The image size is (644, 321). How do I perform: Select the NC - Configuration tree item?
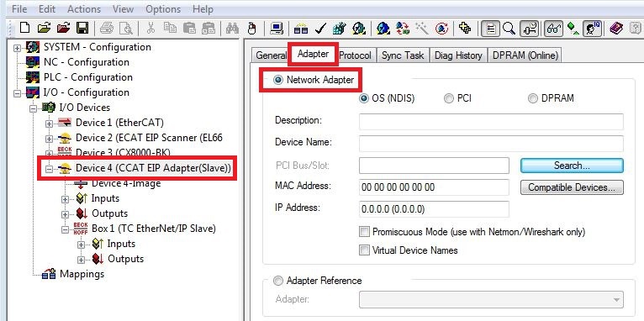tap(87, 62)
